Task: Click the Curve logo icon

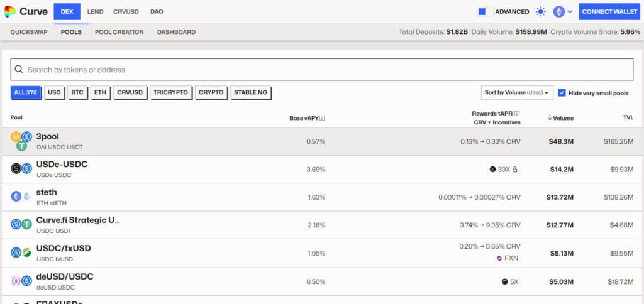Action: [x=10, y=11]
